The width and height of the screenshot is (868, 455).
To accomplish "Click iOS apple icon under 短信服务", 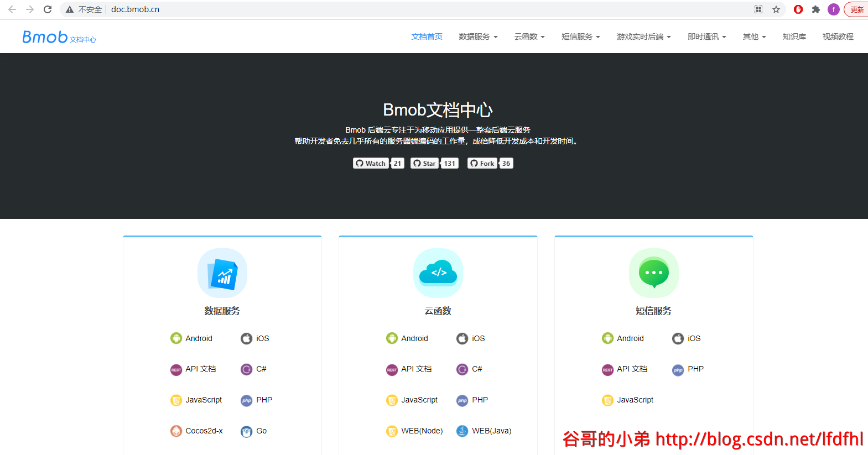I will tap(678, 338).
